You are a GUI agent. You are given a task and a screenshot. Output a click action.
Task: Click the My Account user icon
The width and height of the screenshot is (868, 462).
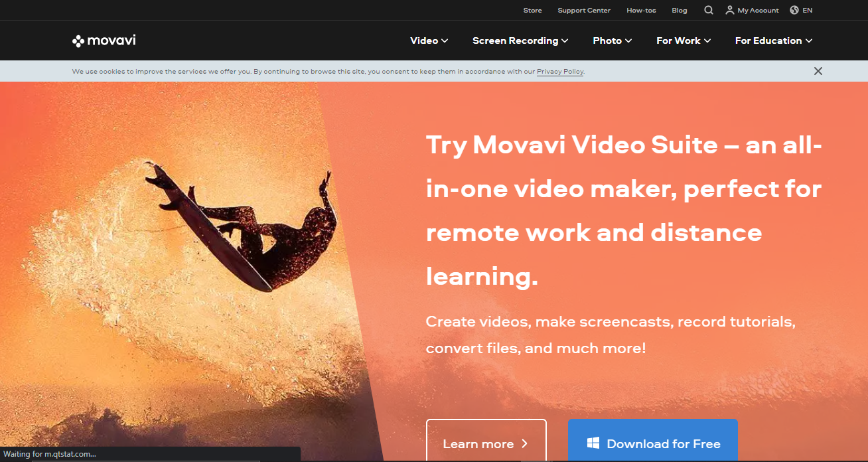pos(730,10)
